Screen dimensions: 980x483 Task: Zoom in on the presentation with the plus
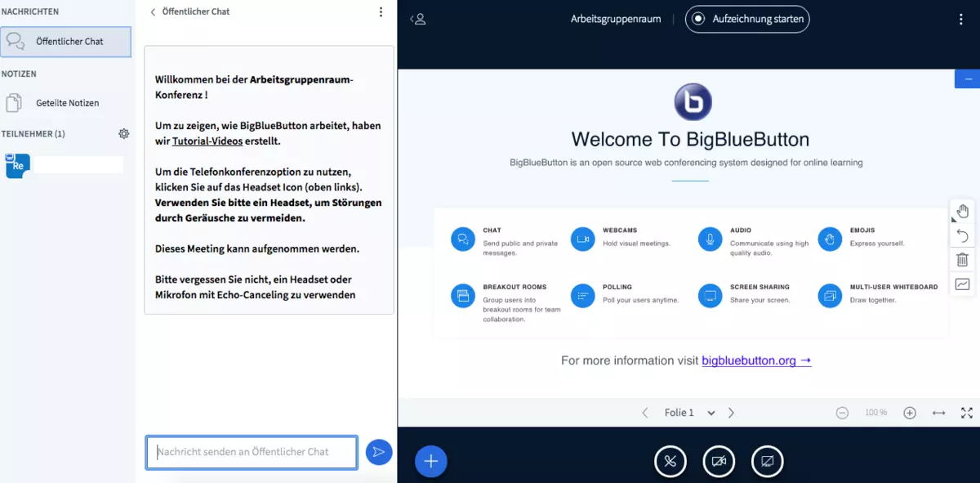[909, 413]
